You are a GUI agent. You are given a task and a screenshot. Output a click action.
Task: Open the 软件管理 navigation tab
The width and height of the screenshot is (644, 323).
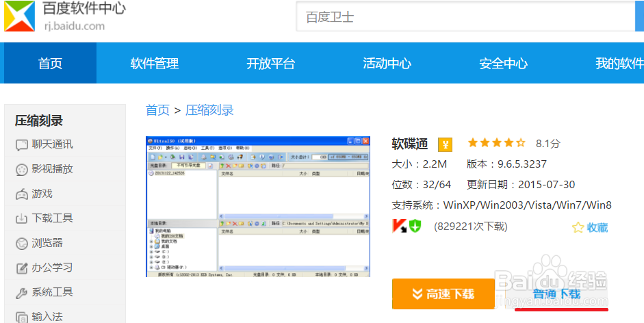tap(155, 63)
